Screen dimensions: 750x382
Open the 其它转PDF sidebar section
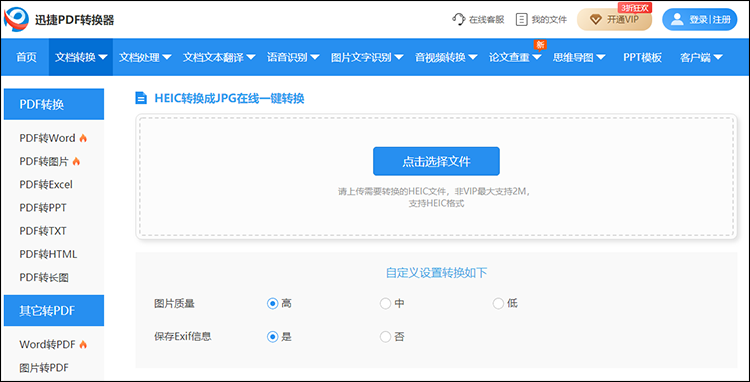[54, 311]
